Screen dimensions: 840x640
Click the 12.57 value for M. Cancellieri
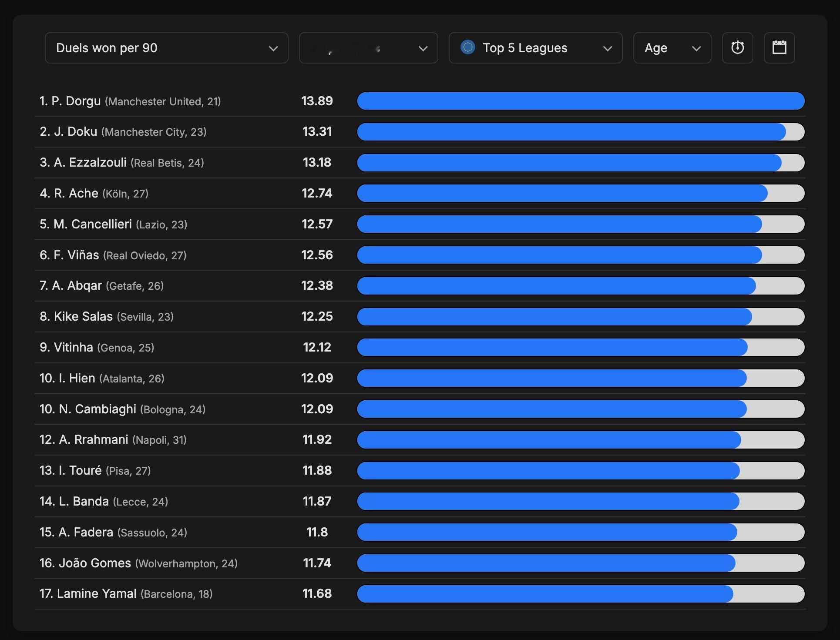coord(317,225)
